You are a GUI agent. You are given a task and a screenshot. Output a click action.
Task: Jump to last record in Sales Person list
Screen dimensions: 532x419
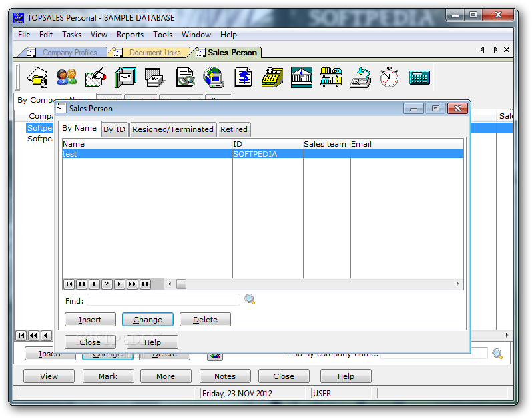145,284
